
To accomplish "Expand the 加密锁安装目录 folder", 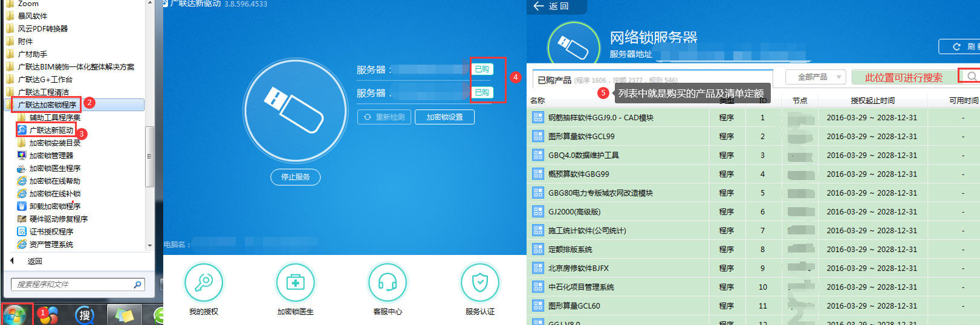I will (49, 143).
